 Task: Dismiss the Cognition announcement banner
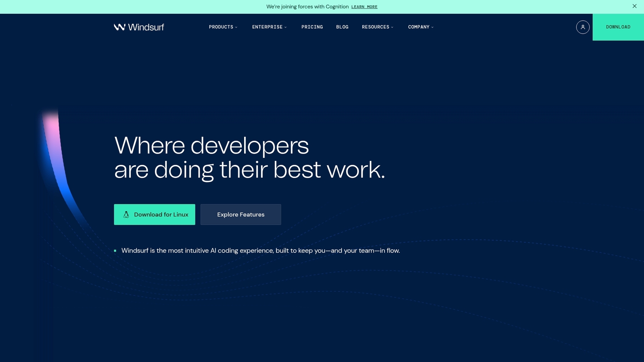[634, 6]
